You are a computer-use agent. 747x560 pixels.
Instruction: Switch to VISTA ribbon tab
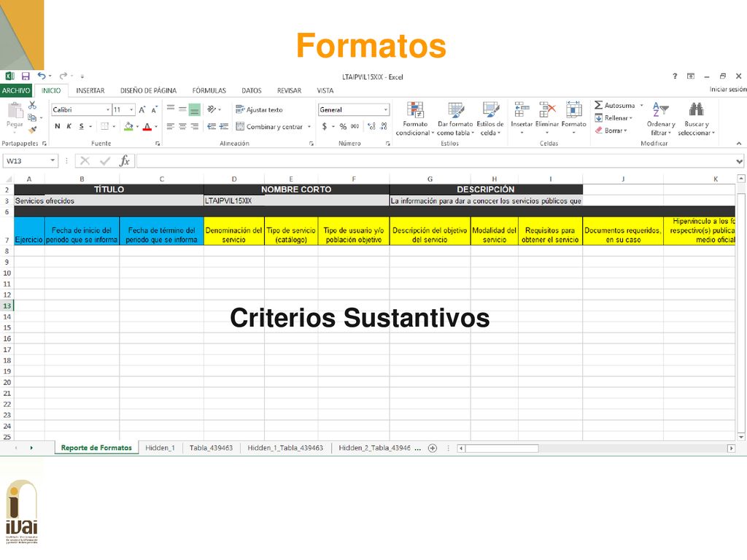pyautogui.click(x=325, y=90)
